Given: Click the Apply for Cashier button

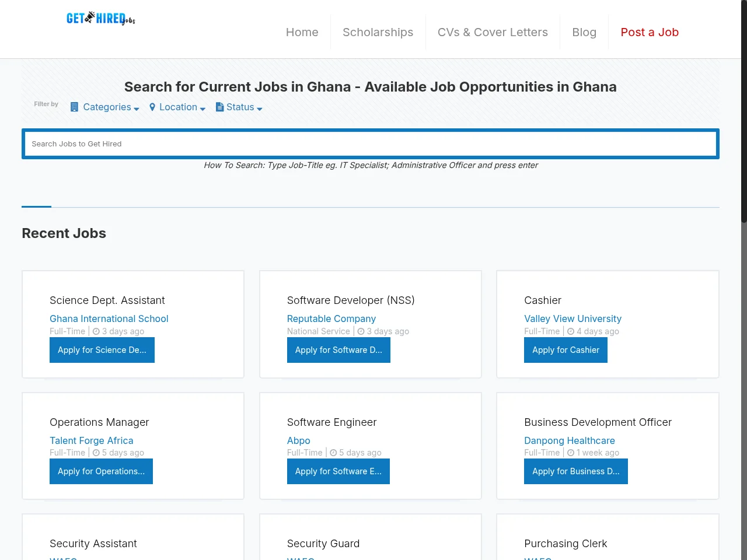Looking at the screenshot, I should pyautogui.click(x=566, y=350).
